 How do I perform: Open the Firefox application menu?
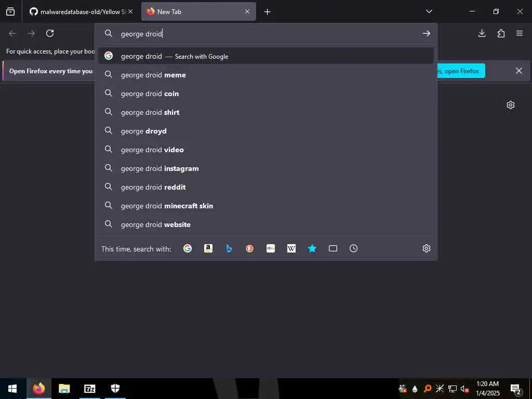[x=520, y=33]
